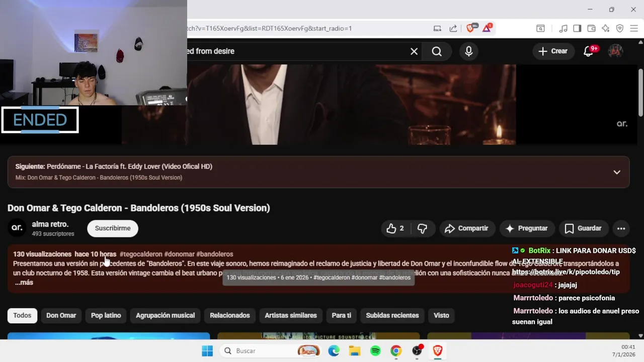This screenshot has width=644, height=362.
Task: Click the install app icon in address bar
Action: pyautogui.click(x=437, y=28)
